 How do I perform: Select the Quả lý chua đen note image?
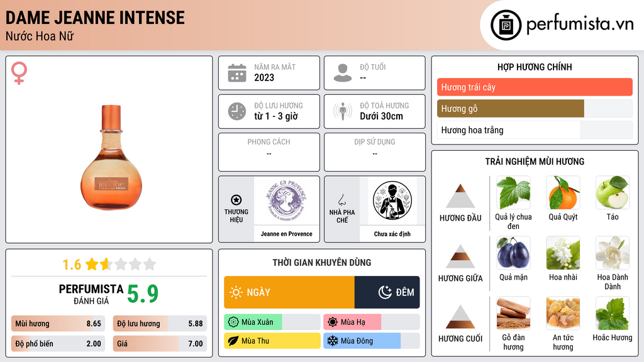513,193
